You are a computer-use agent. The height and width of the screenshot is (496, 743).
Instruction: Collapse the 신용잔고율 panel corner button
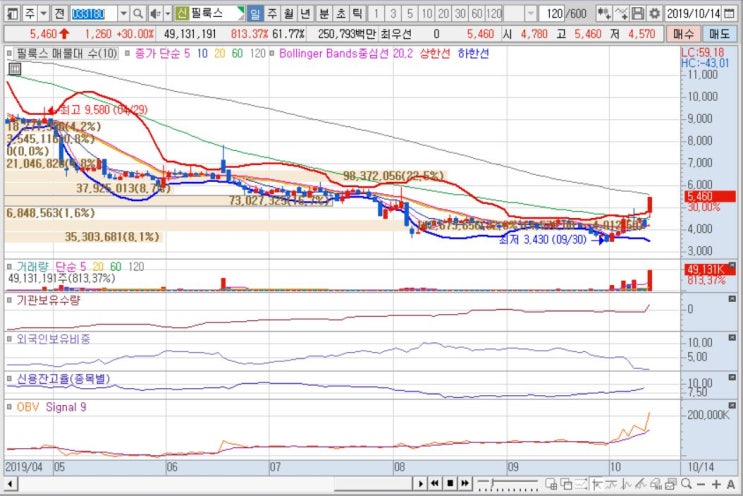(x=732, y=378)
